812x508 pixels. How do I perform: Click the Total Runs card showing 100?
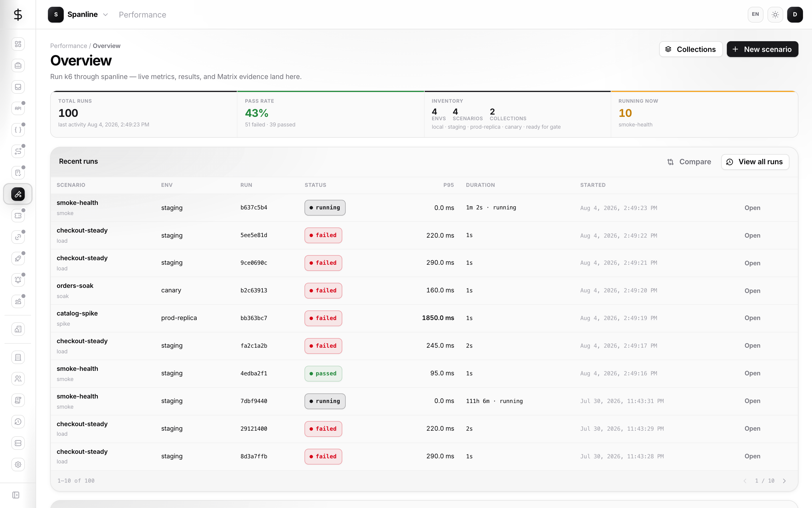(144, 114)
